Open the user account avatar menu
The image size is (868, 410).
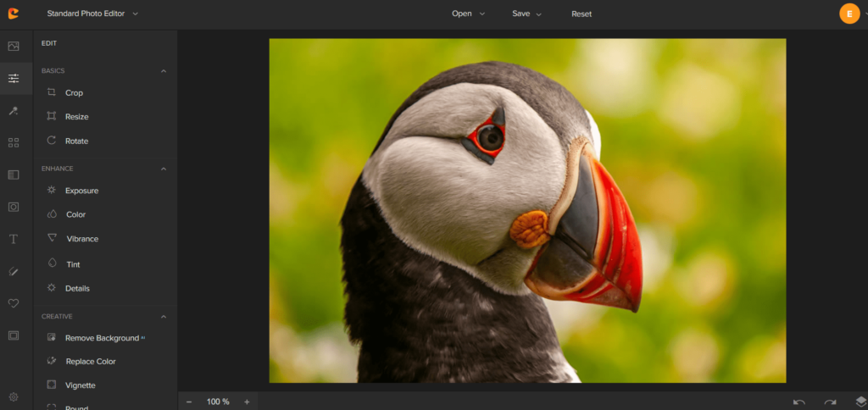(849, 14)
